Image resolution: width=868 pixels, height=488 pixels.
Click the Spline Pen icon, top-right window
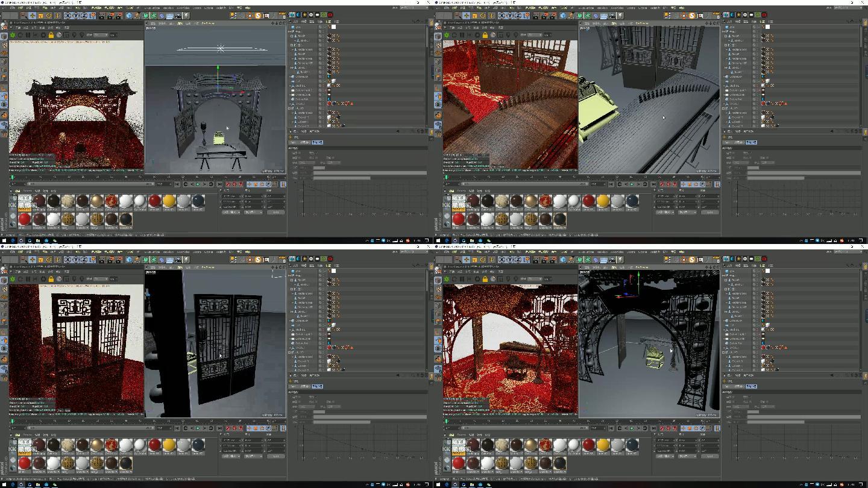click(x=571, y=15)
